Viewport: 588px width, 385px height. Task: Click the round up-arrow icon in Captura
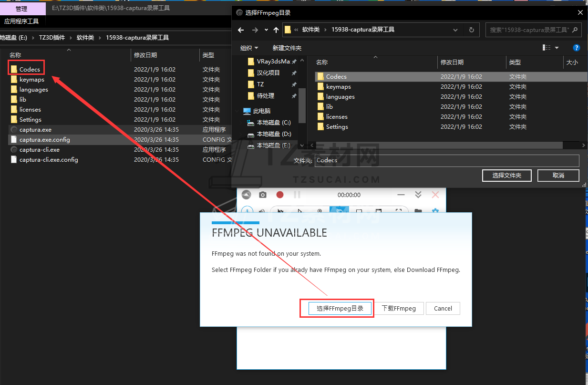coord(246,195)
